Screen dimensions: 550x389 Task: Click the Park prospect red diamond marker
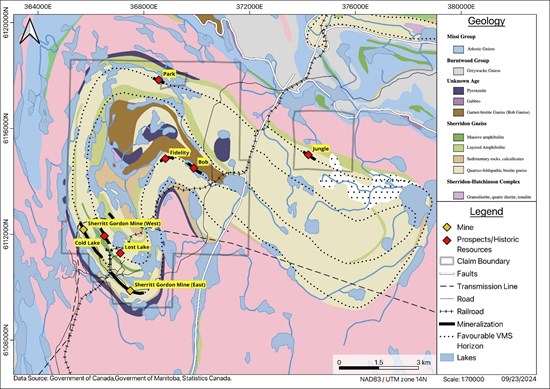click(159, 80)
